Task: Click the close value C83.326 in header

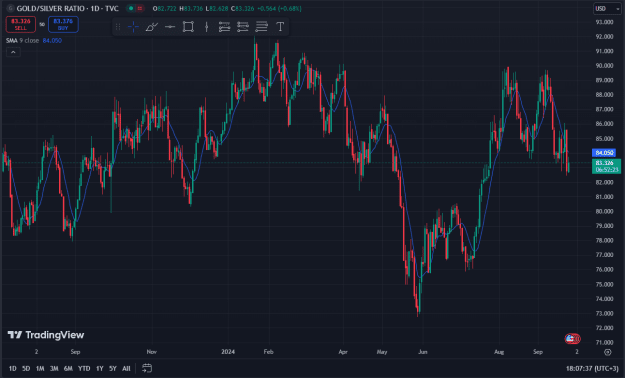Action: tap(242, 8)
